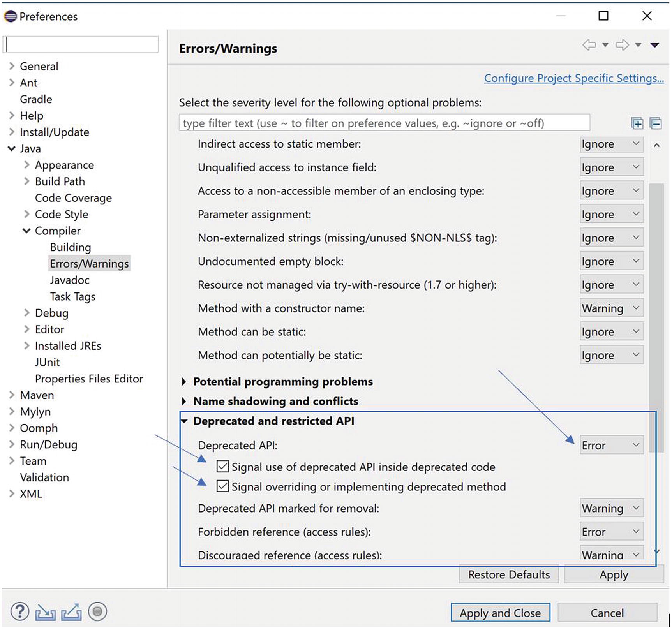672x629 pixels.
Task: Click the preferences tree filter field
Action: click(x=81, y=44)
